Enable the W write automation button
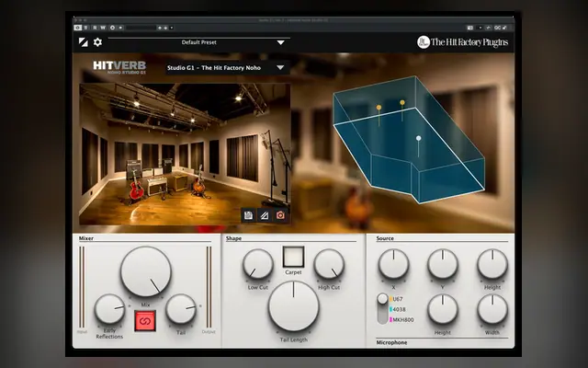The image size is (588, 368). (103, 28)
